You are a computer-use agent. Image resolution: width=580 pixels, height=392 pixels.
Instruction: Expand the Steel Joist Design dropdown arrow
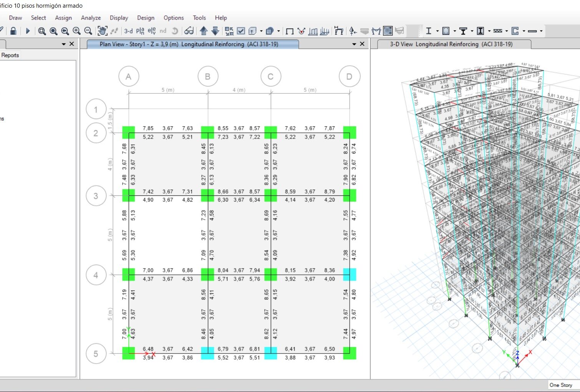506,31
